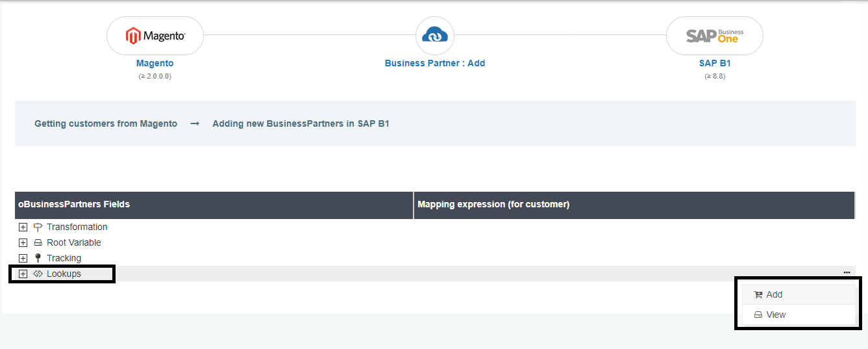Open the Business Partner : Add link

coord(434,63)
